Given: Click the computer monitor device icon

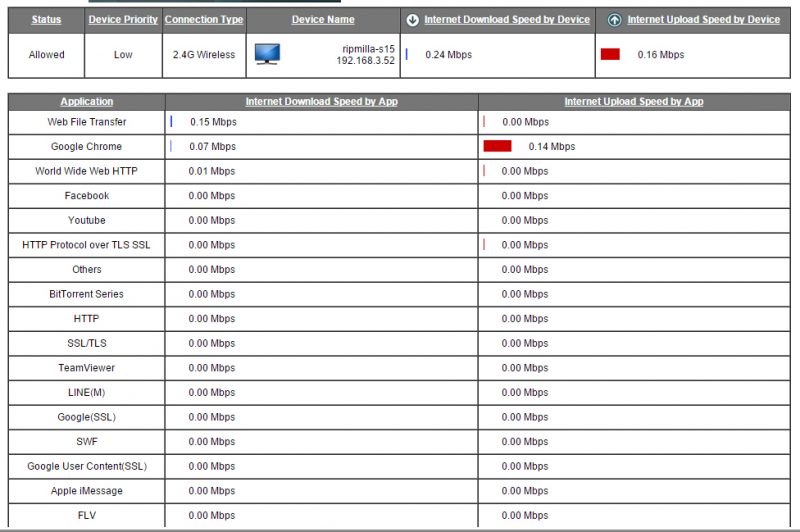Looking at the screenshot, I should [267, 54].
